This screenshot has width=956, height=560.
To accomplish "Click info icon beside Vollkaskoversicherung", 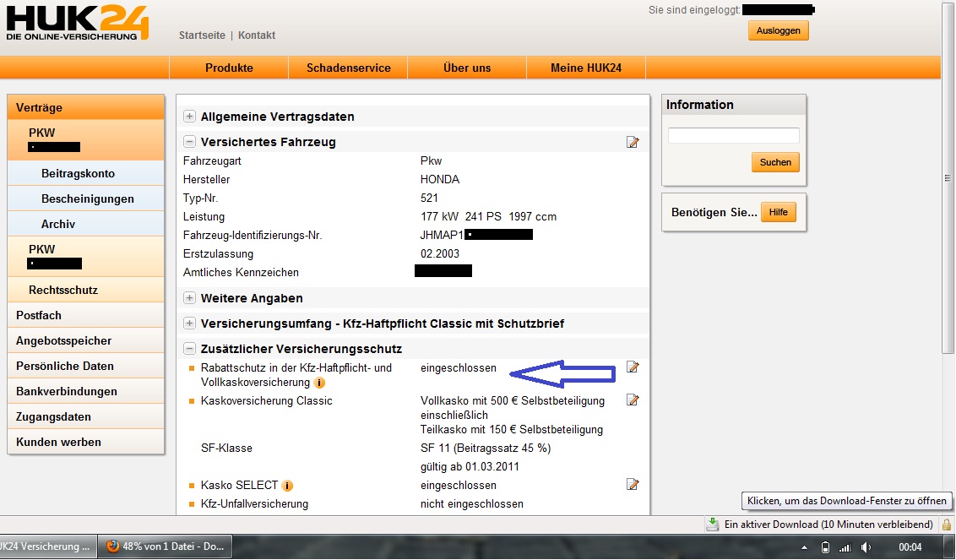I will pyautogui.click(x=318, y=383).
